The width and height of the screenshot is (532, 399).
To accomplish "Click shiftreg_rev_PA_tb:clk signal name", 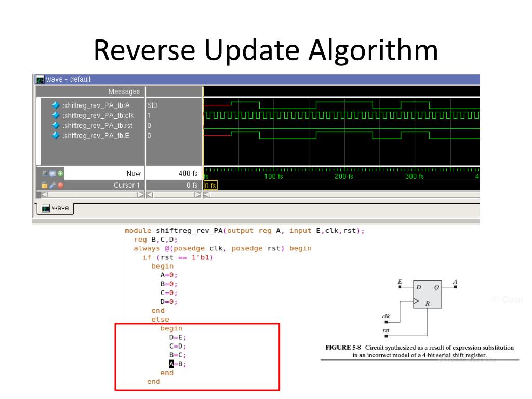I will coord(98,116).
